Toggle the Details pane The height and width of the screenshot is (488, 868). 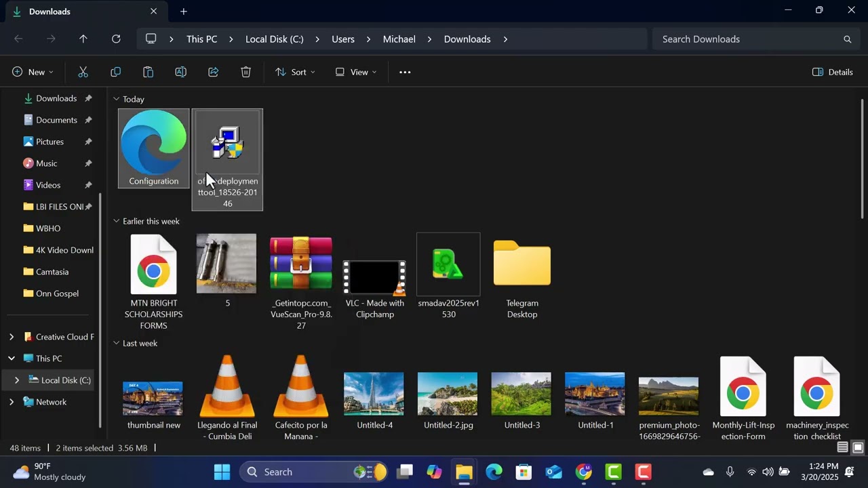833,72
